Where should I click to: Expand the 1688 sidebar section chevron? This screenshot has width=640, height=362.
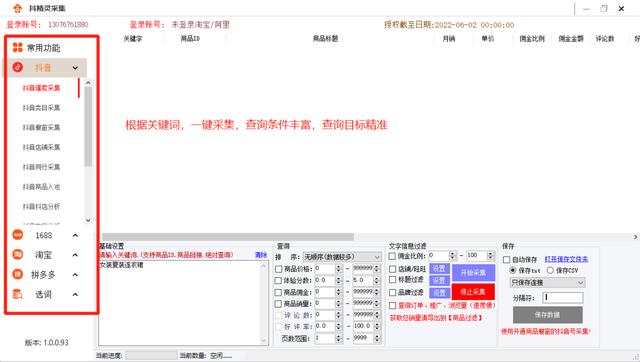coord(75,235)
